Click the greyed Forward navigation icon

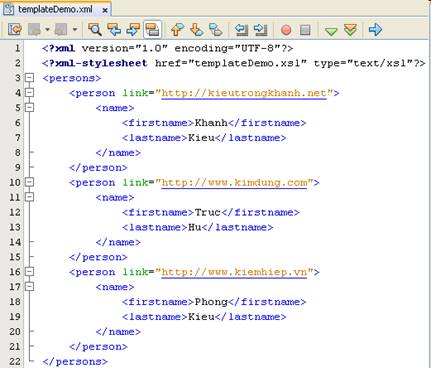[61, 30]
